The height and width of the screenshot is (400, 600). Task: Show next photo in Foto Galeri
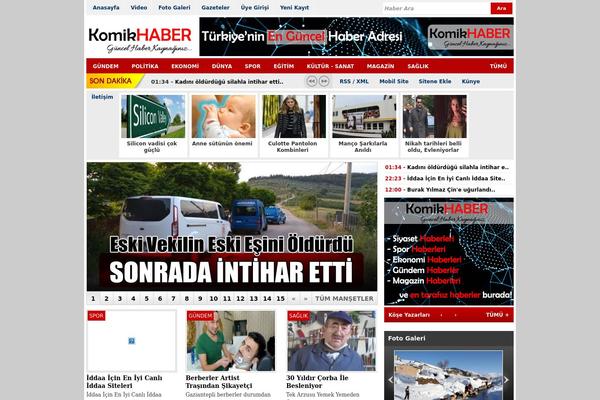506,380
